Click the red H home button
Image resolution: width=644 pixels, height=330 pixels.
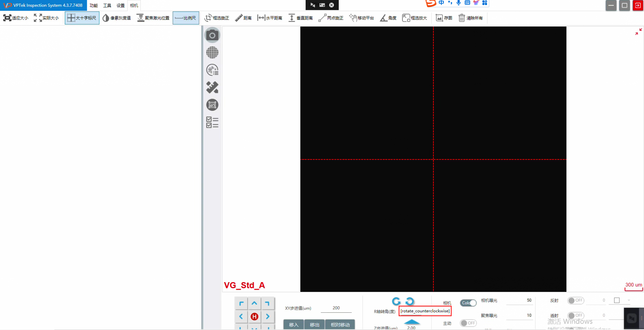255,316
